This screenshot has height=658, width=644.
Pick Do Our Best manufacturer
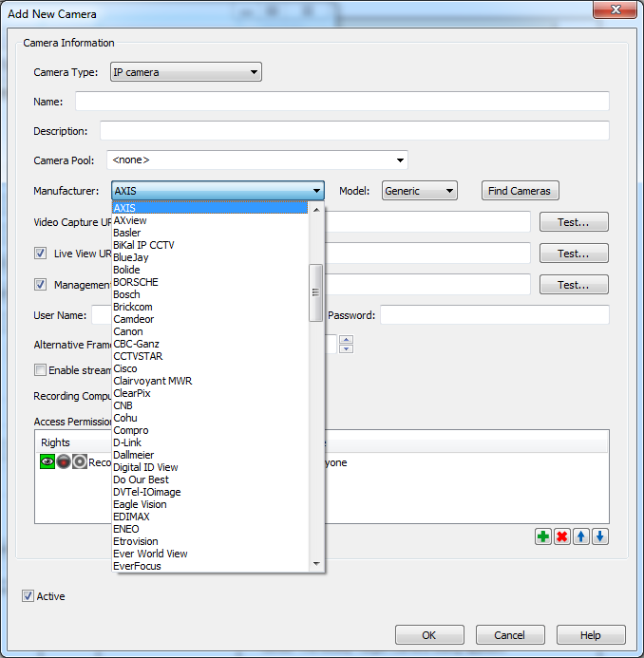(210, 479)
